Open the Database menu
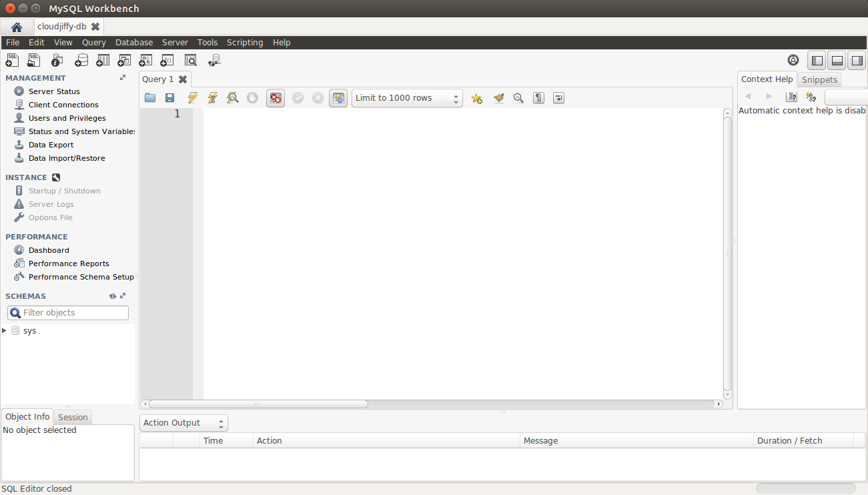Image resolution: width=868 pixels, height=495 pixels. [134, 42]
